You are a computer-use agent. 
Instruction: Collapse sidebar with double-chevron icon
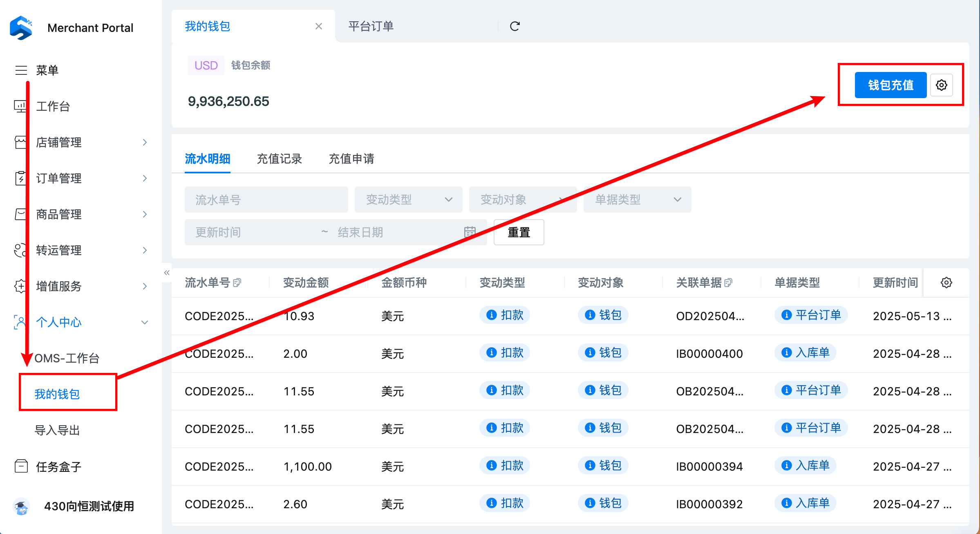(x=167, y=273)
